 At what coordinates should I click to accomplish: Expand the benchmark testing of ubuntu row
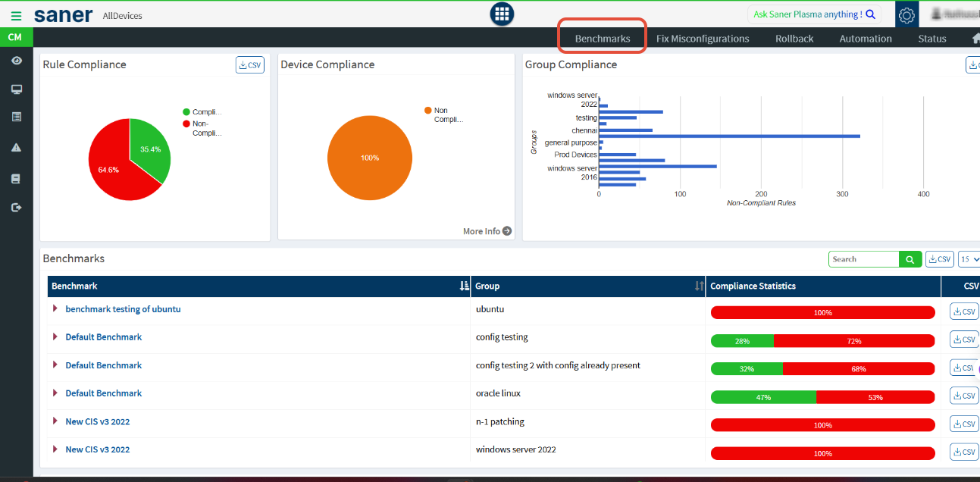pos(55,309)
